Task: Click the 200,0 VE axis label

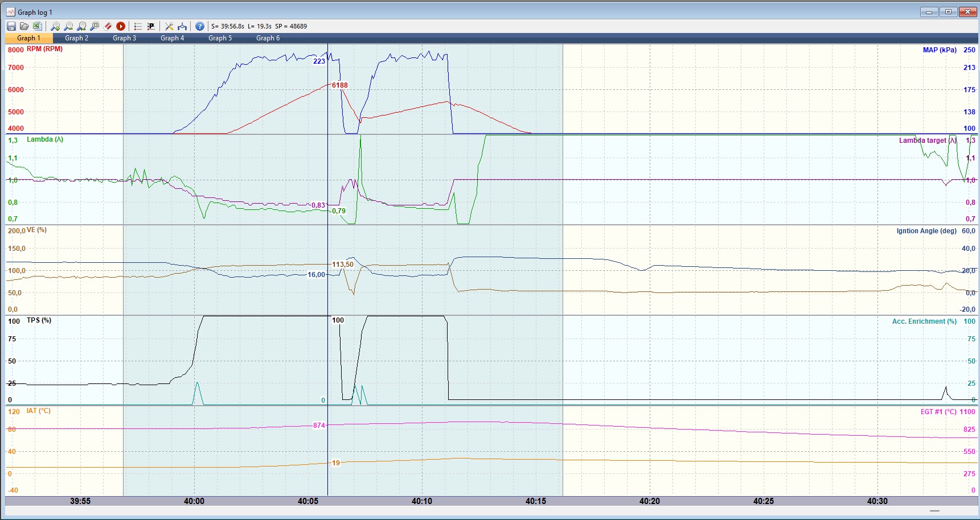Action: click(17, 231)
